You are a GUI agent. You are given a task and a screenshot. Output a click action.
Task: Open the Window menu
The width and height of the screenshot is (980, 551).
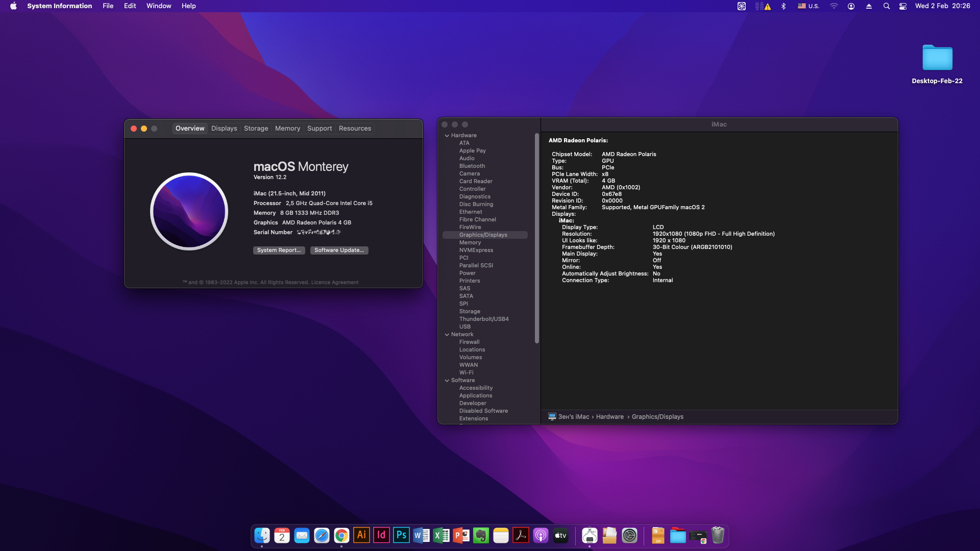(x=158, y=6)
